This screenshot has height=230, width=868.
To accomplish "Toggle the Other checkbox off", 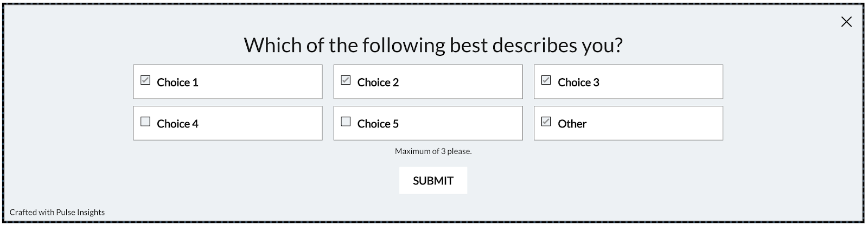I will point(546,122).
